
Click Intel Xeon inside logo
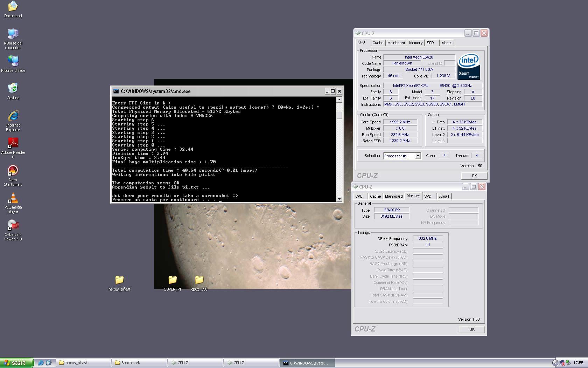(x=469, y=66)
